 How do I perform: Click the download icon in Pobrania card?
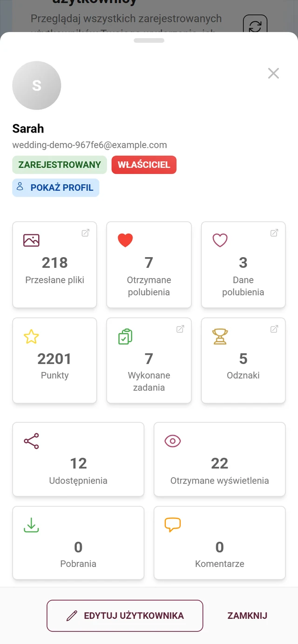coord(31,524)
